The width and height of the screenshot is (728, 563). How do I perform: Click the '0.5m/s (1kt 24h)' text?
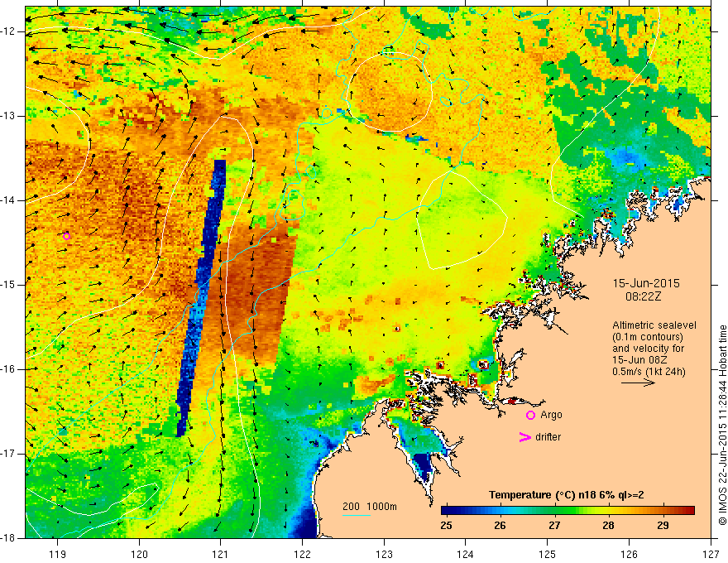[649, 372]
